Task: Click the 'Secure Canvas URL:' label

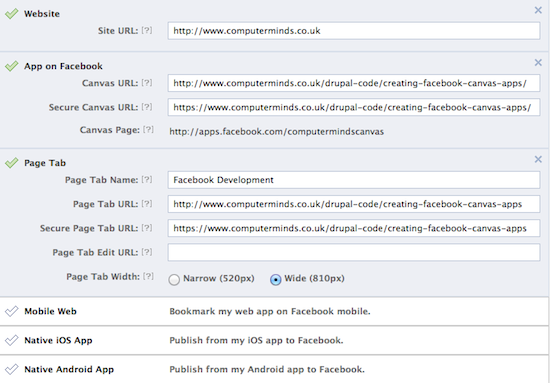Action: [93, 107]
